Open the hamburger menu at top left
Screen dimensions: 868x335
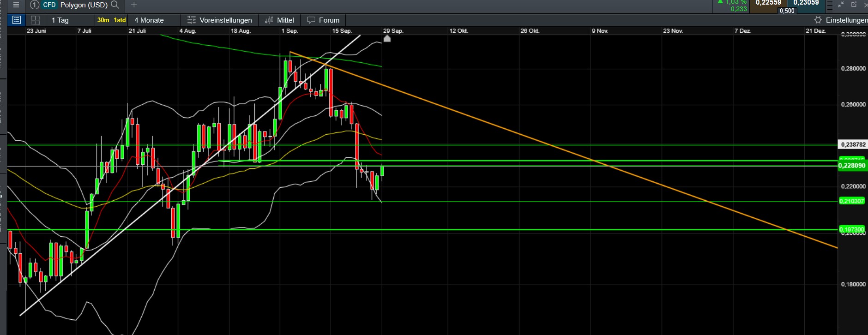pyautogui.click(x=16, y=5)
